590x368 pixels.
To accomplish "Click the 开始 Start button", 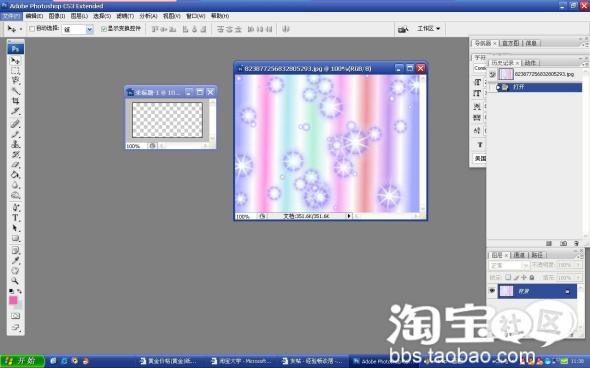I will (22, 361).
